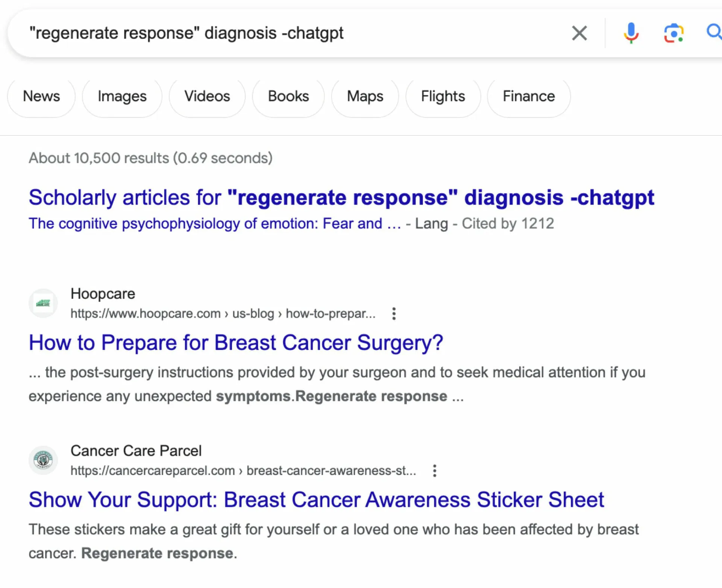This screenshot has width=722, height=588.
Task: Switch to the Images filter tab
Action: pos(122,96)
